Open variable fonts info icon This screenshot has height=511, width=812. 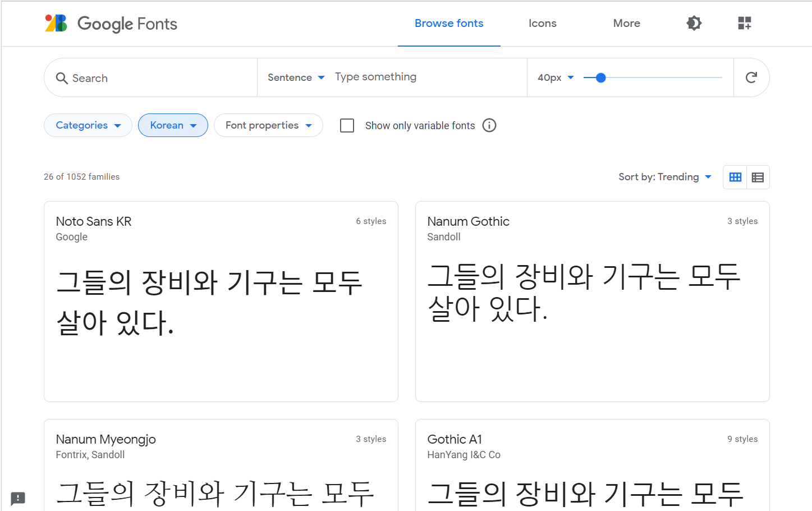tap(489, 125)
